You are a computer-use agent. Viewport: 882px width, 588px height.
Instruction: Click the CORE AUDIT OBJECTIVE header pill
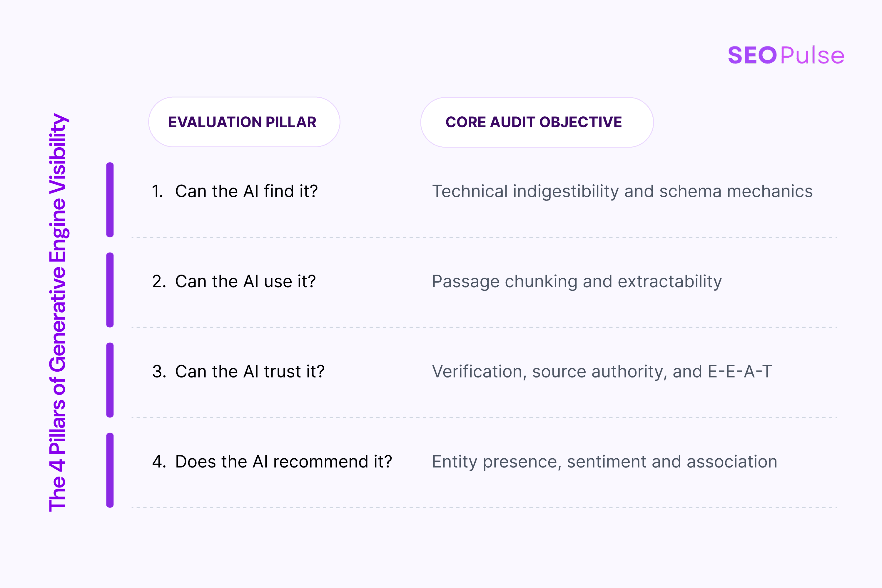[x=537, y=122]
